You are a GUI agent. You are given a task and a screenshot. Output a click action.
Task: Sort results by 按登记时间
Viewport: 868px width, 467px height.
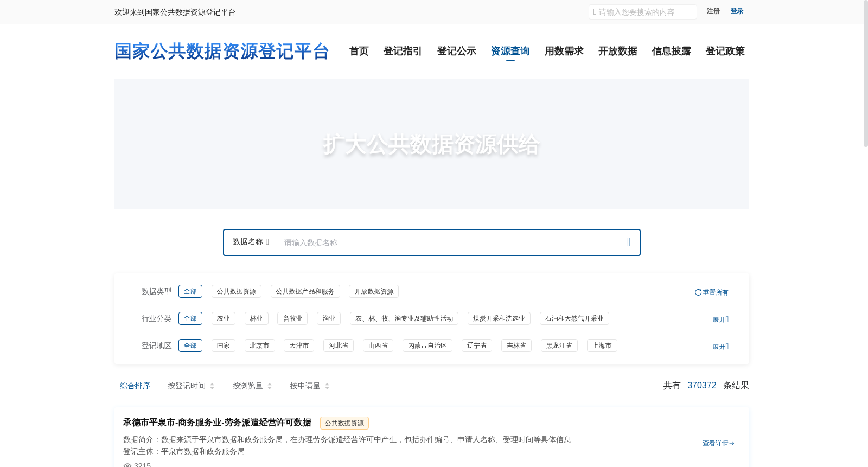pos(187,386)
